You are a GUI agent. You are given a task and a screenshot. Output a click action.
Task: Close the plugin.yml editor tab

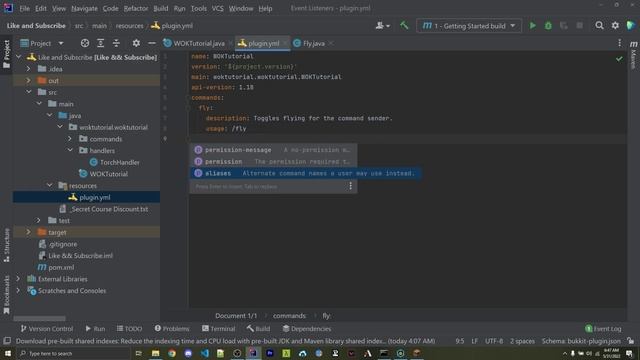coord(285,43)
